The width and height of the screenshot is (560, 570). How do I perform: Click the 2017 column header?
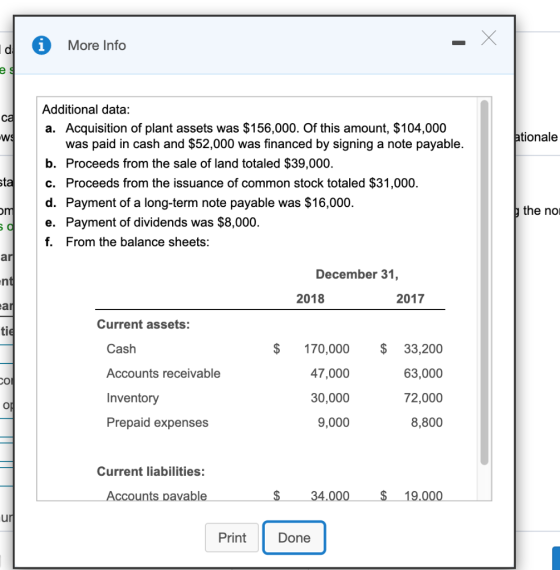[x=410, y=299]
